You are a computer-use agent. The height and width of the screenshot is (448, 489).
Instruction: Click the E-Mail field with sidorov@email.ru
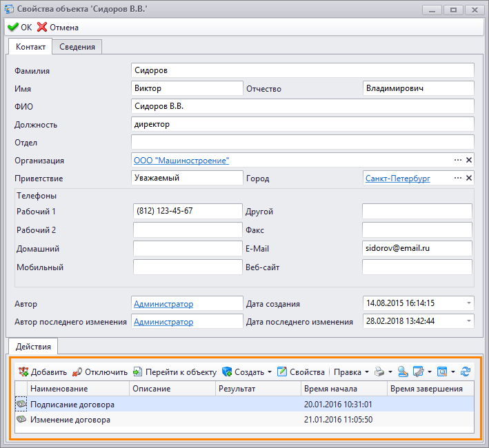tap(417, 249)
